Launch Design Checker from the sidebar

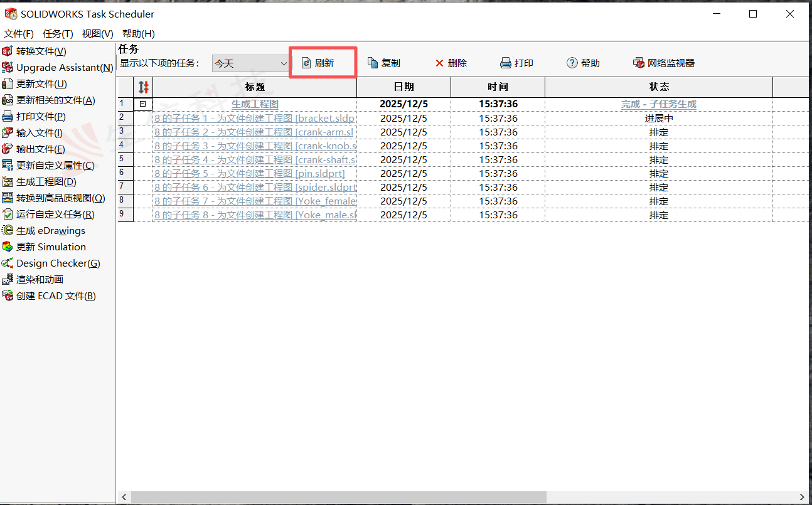pyautogui.click(x=51, y=263)
